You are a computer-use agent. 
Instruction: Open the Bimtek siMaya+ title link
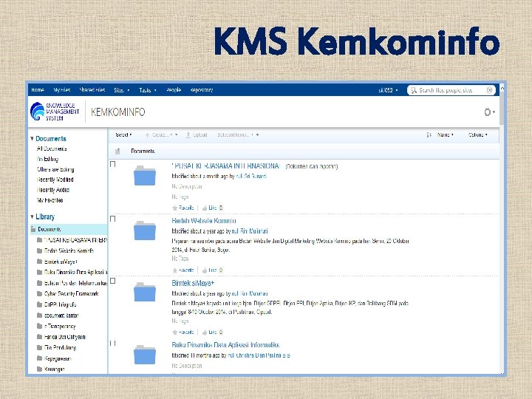193,283
